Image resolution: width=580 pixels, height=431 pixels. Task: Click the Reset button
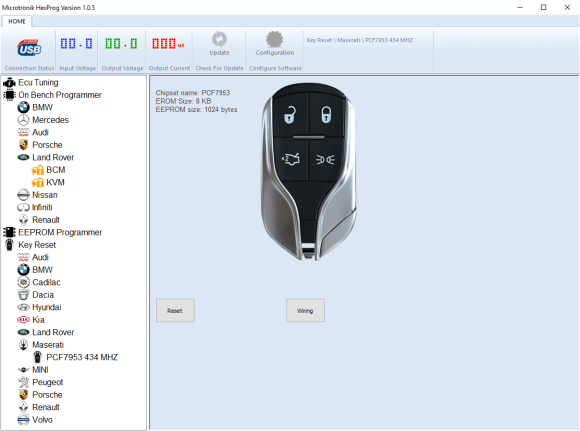pos(175,311)
